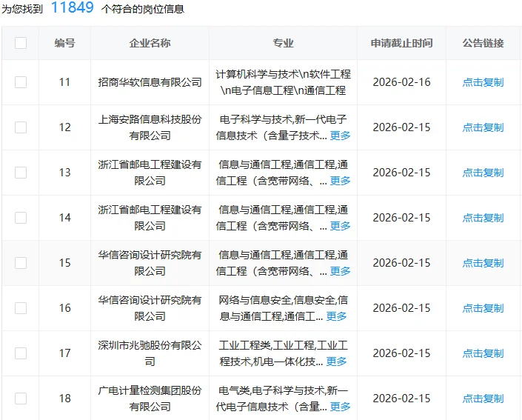522x420 pixels.
Task: Tick the checkbox for row 15
Action: [x=21, y=263]
